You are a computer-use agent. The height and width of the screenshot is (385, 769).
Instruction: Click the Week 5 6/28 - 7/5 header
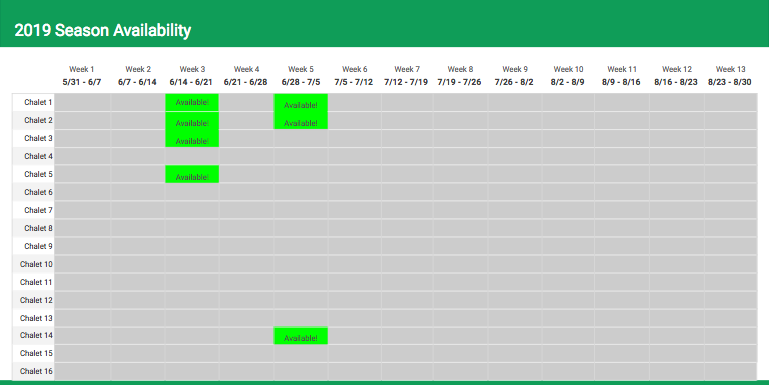point(301,76)
